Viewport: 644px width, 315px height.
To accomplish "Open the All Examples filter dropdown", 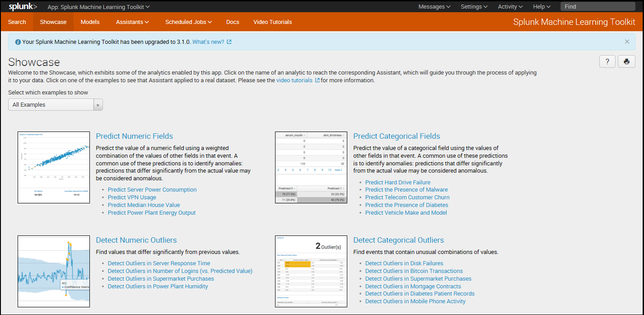I will (x=56, y=105).
